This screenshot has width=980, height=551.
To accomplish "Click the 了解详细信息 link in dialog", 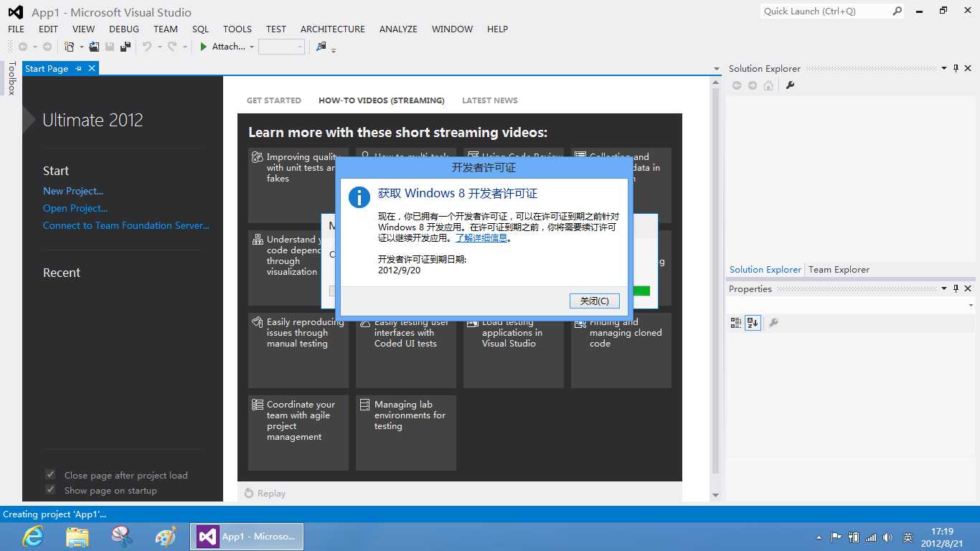I will [481, 238].
